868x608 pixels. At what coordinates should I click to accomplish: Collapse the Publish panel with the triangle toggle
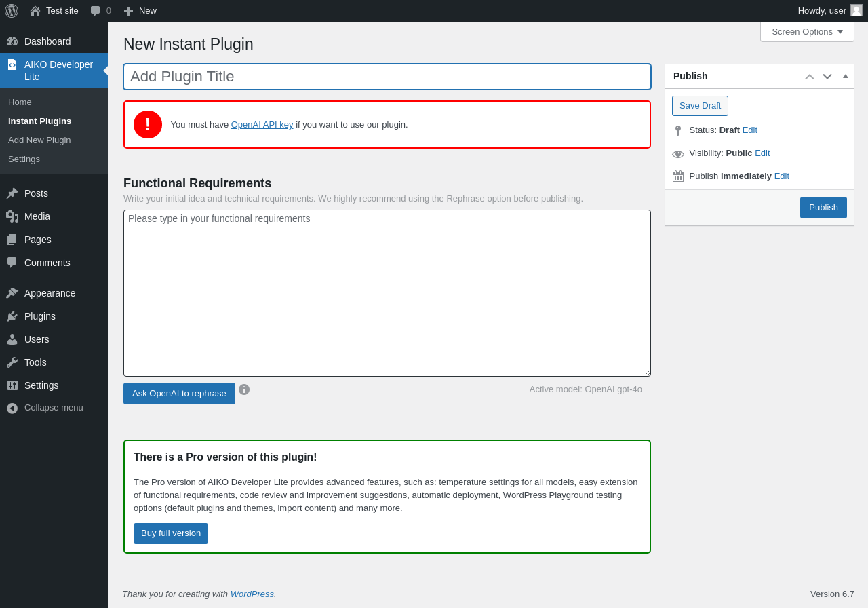pos(846,76)
